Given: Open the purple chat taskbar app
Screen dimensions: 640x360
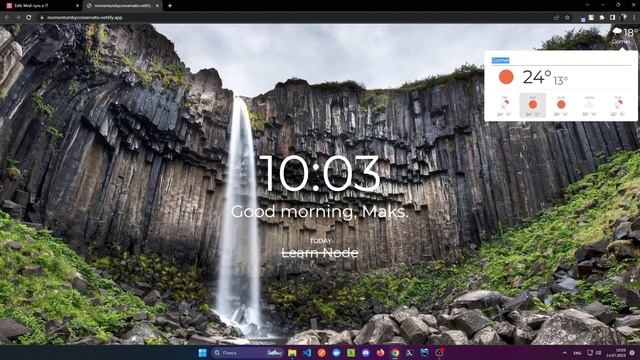Looking at the screenshot, I should pyautogui.click(x=366, y=353).
